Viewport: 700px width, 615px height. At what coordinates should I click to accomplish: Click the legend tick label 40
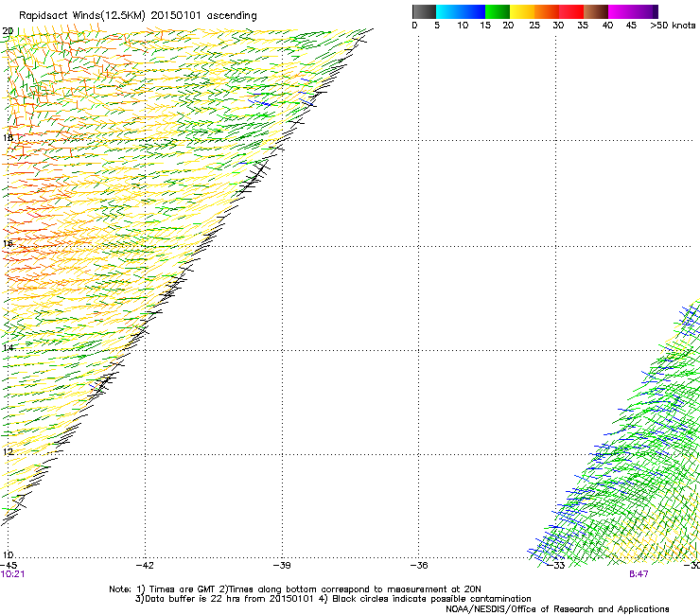click(607, 26)
